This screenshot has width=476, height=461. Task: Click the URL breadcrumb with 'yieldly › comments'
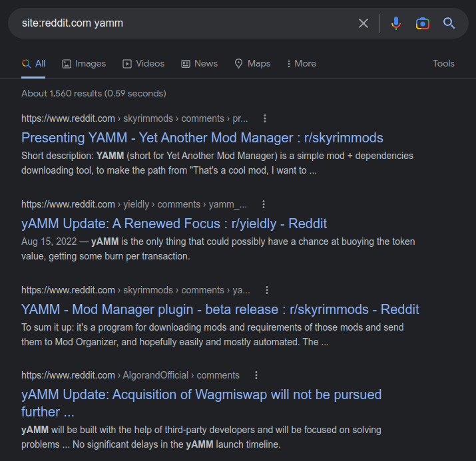click(134, 204)
